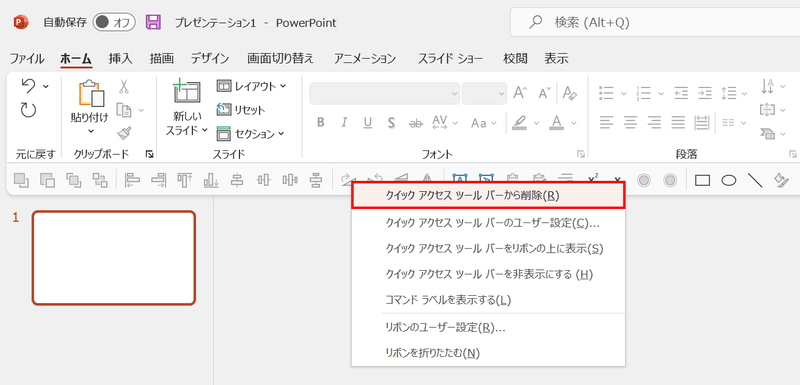
Task: Open the font size combo box
Action: pos(484,93)
